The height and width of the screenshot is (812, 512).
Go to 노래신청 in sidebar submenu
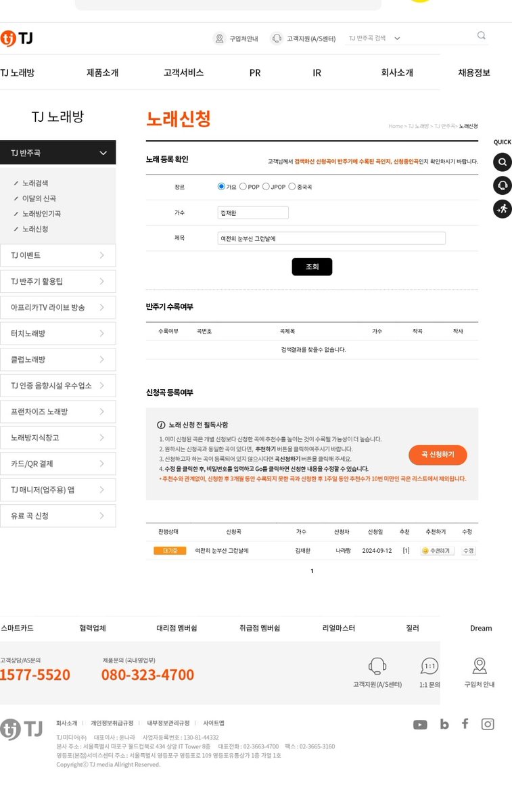pyautogui.click(x=35, y=229)
